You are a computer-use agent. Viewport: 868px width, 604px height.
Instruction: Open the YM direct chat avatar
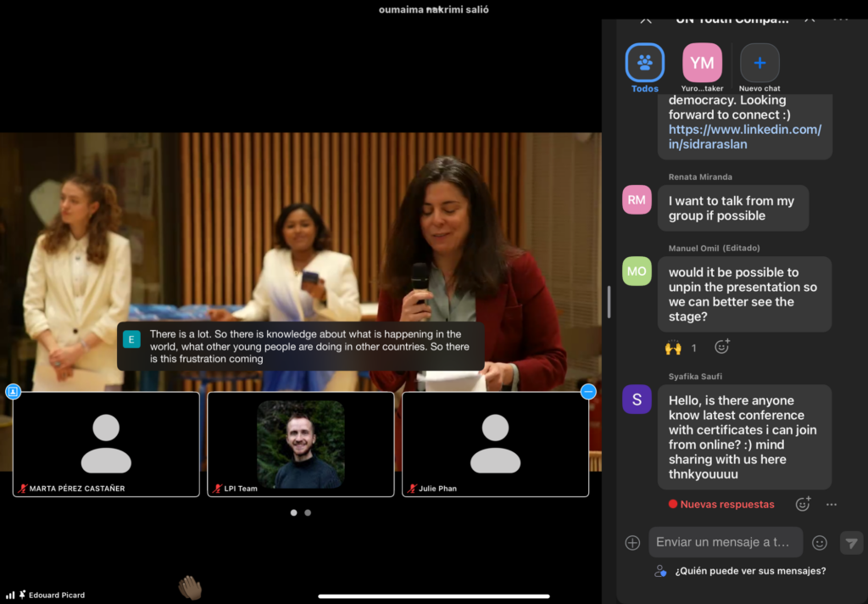pyautogui.click(x=702, y=63)
